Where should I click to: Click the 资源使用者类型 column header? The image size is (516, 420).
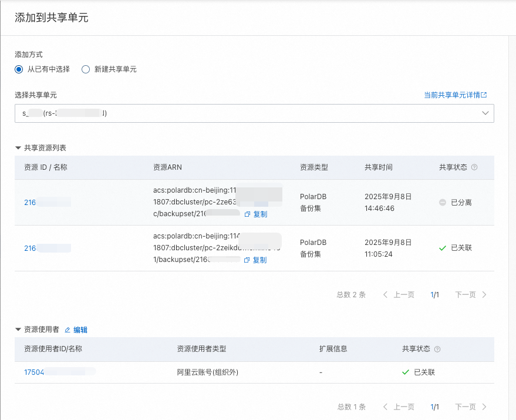pyautogui.click(x=201, y=349)
